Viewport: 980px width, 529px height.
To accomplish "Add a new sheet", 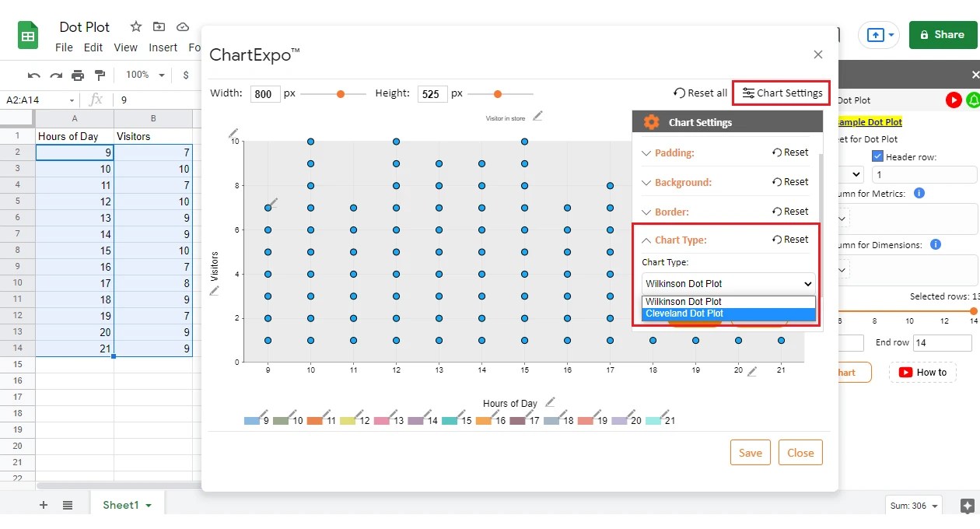I will pos(44,505).
